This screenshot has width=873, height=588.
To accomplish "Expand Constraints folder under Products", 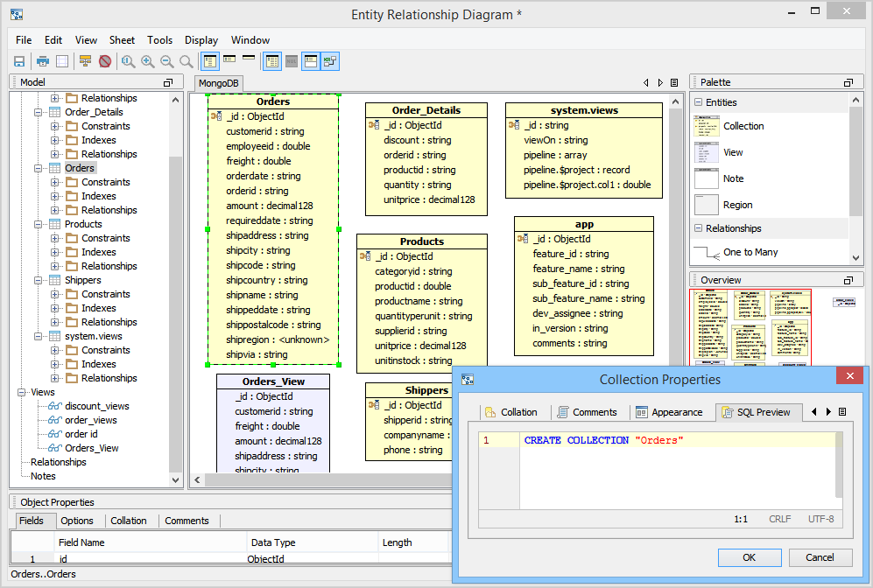I will tap(54, 238).
